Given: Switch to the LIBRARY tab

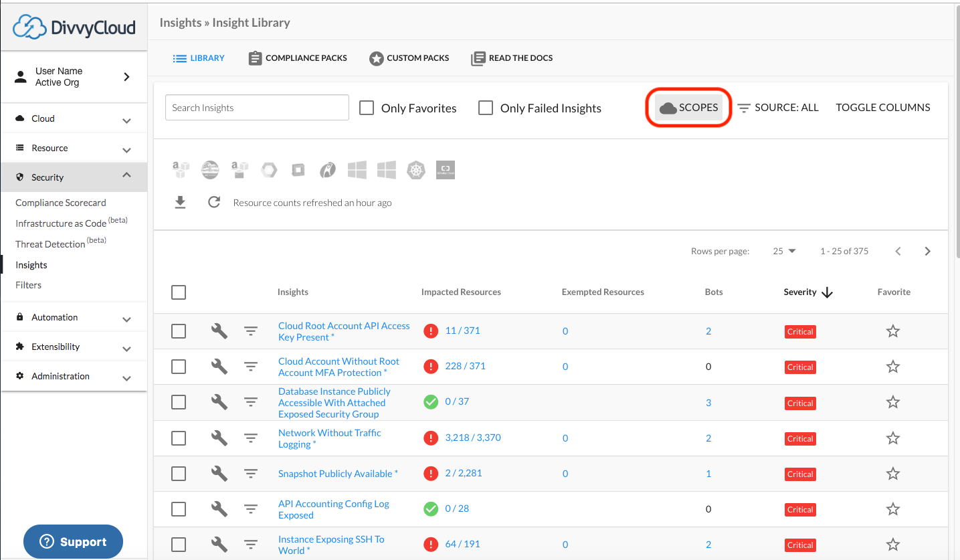Looking at the screenshot, I should pos(199,58).
